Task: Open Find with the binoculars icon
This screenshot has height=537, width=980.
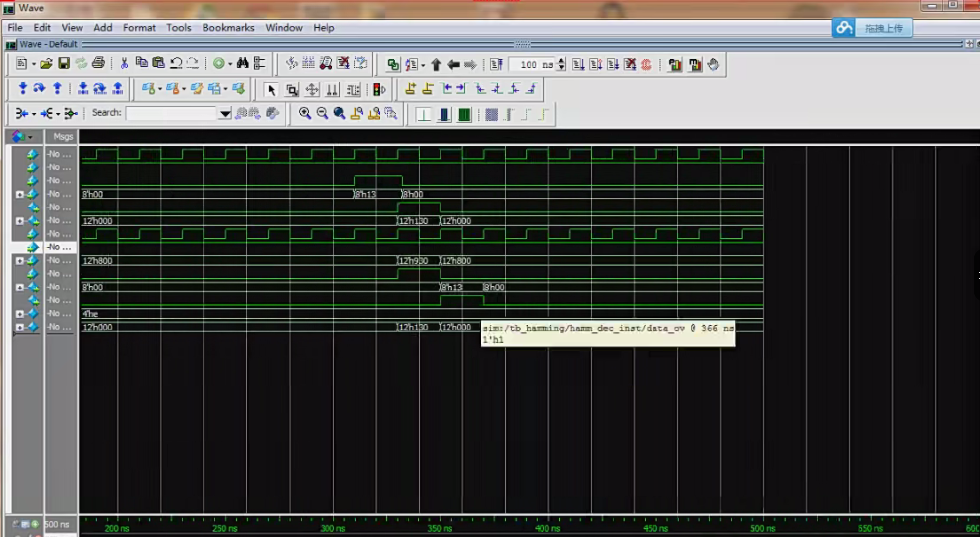Action: coord(243,63)
